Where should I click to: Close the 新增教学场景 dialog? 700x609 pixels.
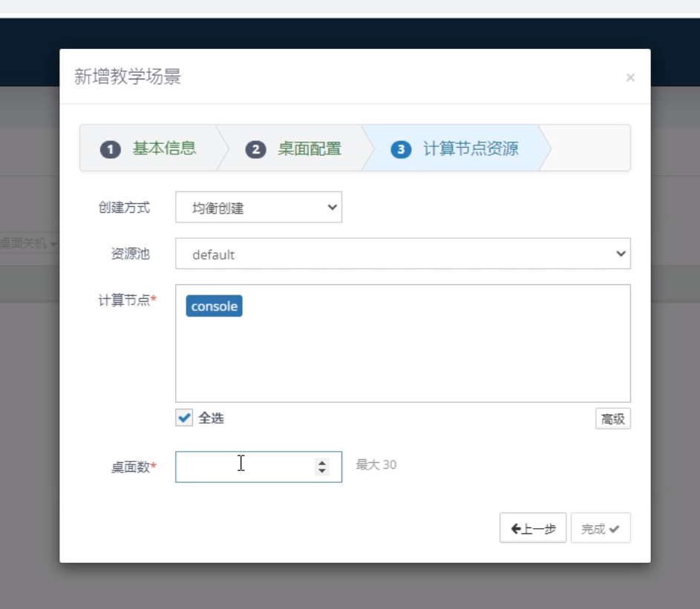pos(630,77)
